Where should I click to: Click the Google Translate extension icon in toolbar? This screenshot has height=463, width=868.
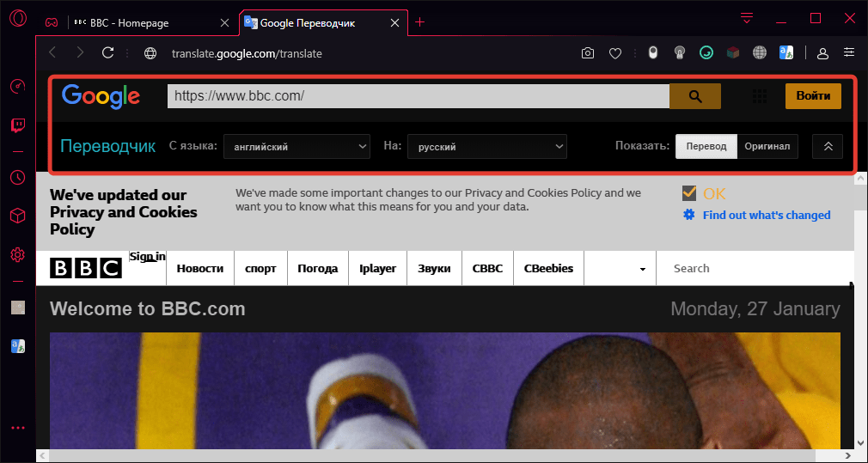[785, 53]
